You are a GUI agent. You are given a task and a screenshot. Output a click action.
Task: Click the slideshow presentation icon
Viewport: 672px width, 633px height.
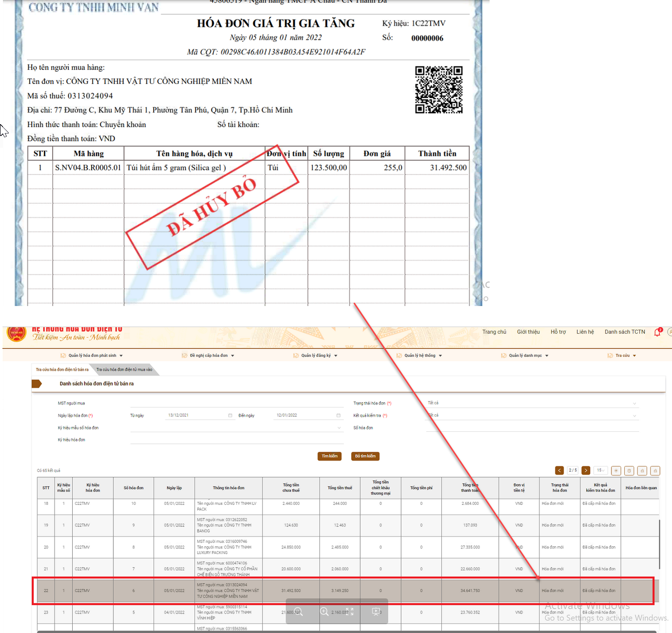tap(376, 612)
